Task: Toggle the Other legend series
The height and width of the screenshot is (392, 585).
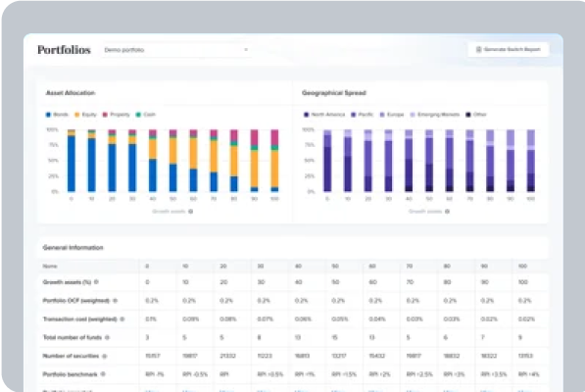Action: coord(476,115)
